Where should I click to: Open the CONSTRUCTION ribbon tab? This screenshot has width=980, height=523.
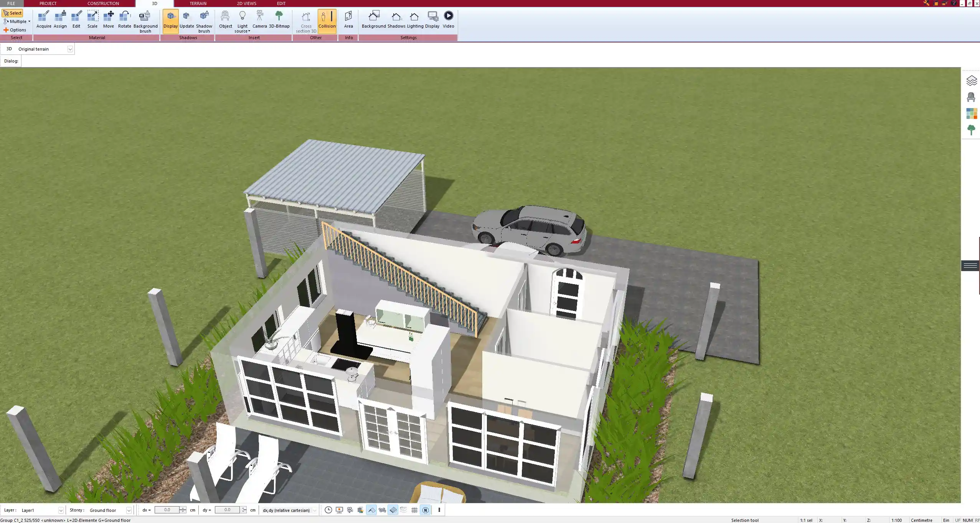tap(103, 3)
